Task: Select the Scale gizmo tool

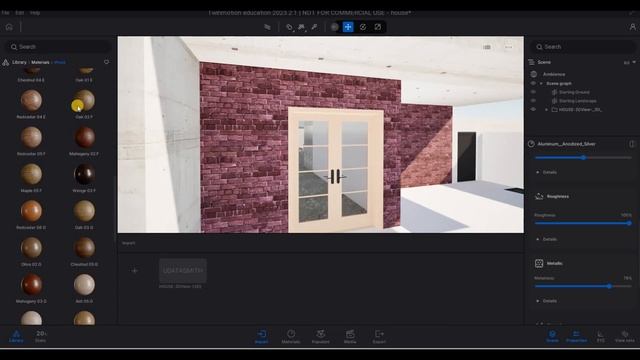Action: tap(378, 27)
